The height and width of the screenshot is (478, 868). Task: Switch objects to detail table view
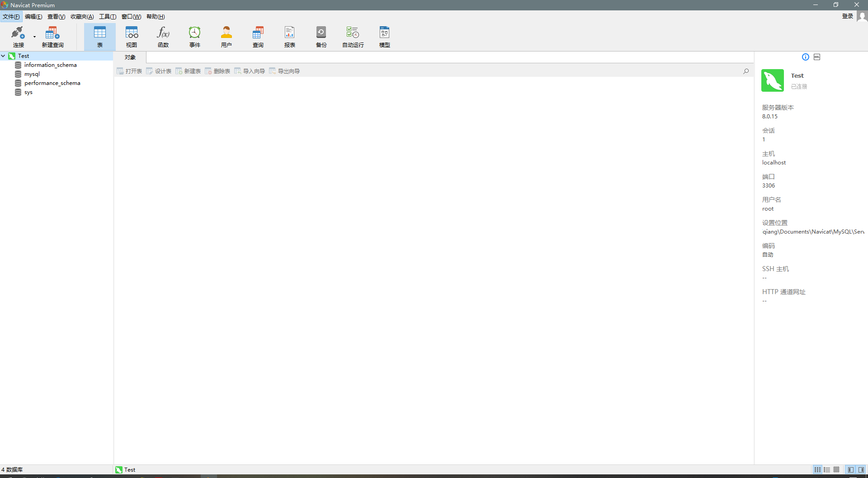click(836, 470)
